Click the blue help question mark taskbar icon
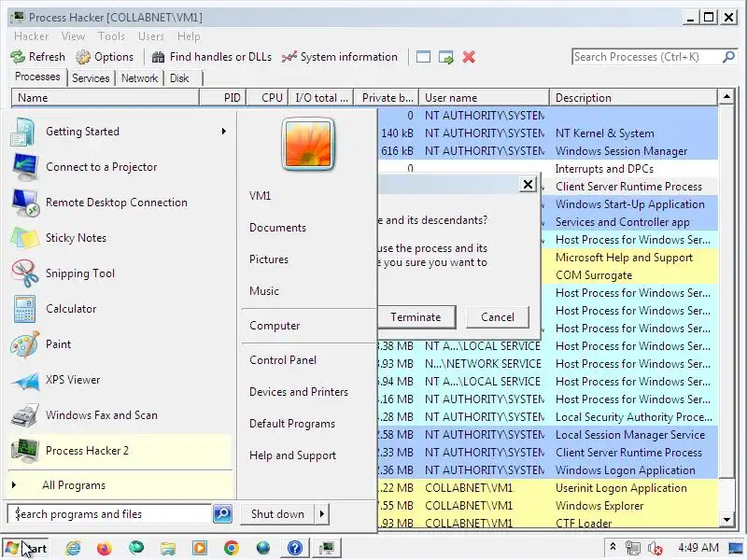 click(x=295, y=548)
